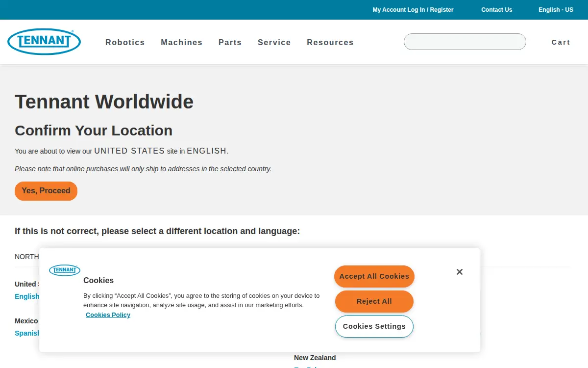This screenshot has height=368, width=588.
Task: Open the Cart
Action: [x=561, y=42]
